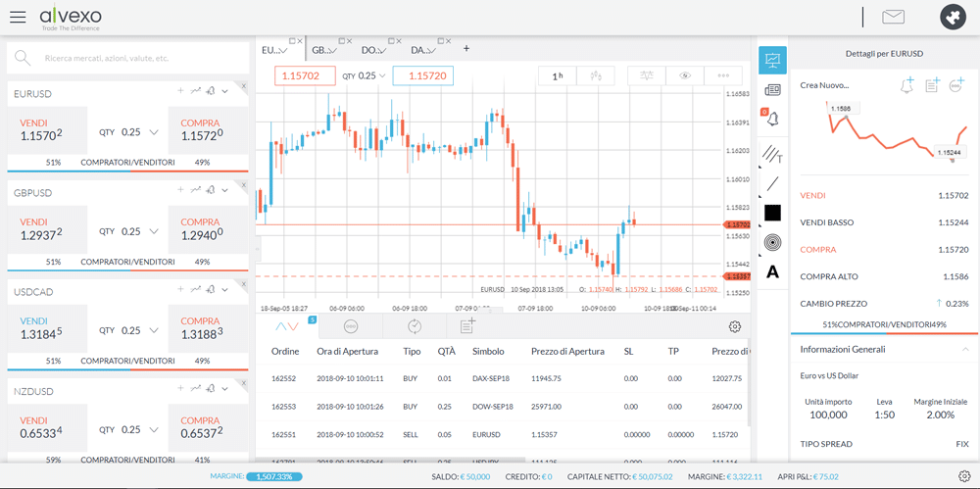Click the search magnifier icon

tap(23, 58)
